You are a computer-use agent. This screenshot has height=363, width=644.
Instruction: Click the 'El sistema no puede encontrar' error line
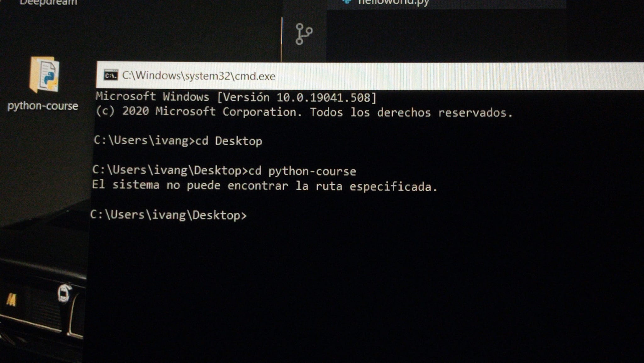pyautogui.click(x=264, y=186)
